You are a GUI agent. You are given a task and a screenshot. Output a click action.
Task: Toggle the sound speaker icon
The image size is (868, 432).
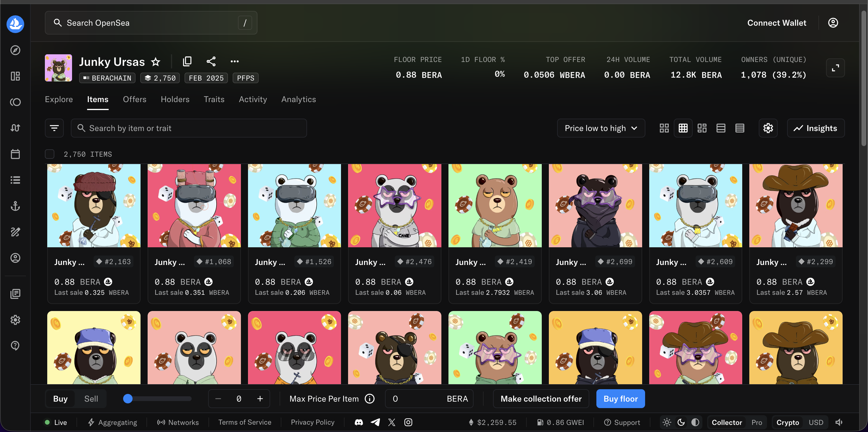pyautogui.click(x=839, y=422)
